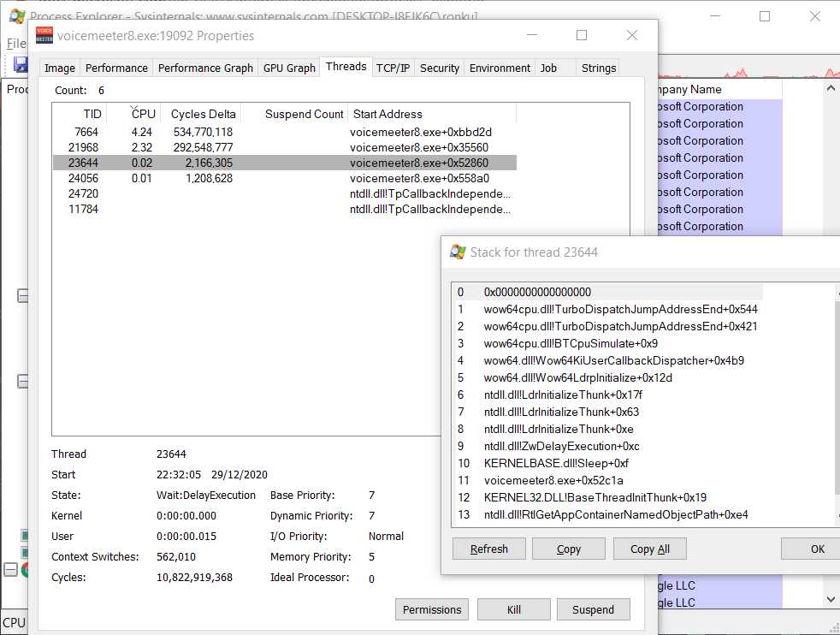Image resolution: width=840 pixels, height=635 pixels.
Task: Select thread 7664 in the list
Action: (86, 132)
